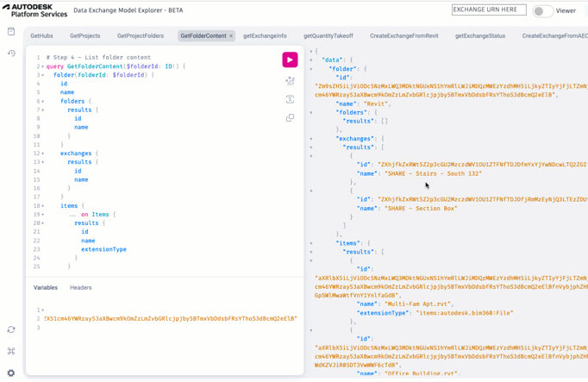
Task: Open the Headers editor section
Action: pyautogui.click(x=81, y=287)
